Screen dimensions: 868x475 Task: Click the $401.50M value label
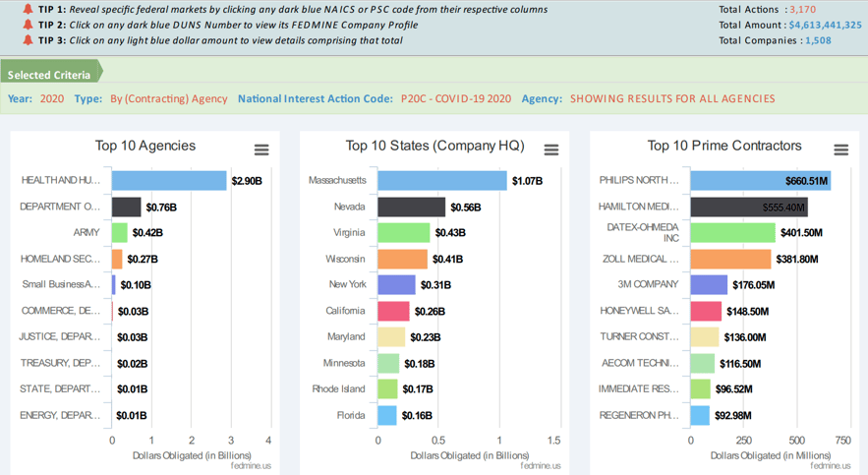coord(801,233)
